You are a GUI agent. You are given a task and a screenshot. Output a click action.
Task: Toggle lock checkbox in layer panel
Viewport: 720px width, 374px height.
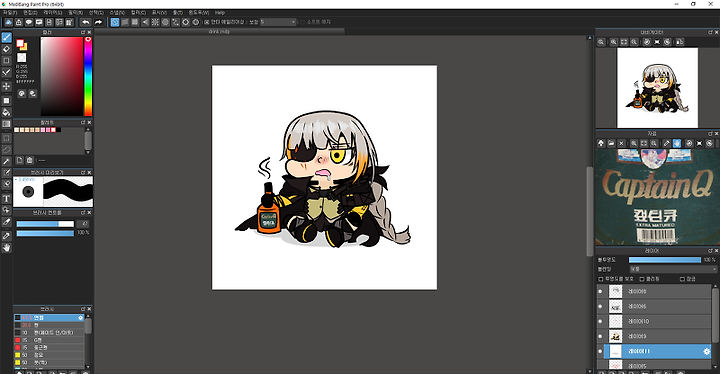tap(682, 279)
